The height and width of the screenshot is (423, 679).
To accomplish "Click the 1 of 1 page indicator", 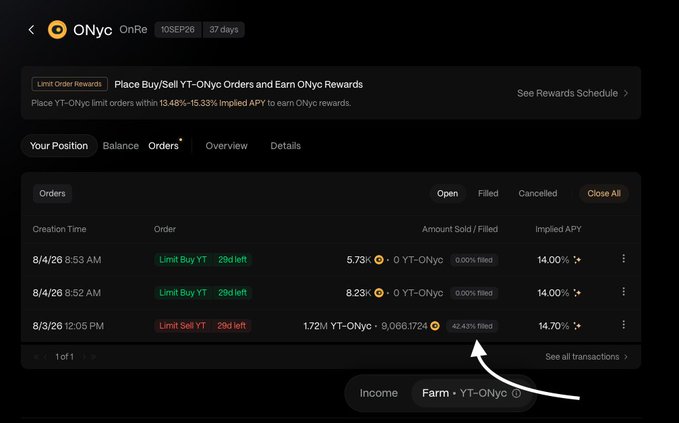I will [65, 357].
